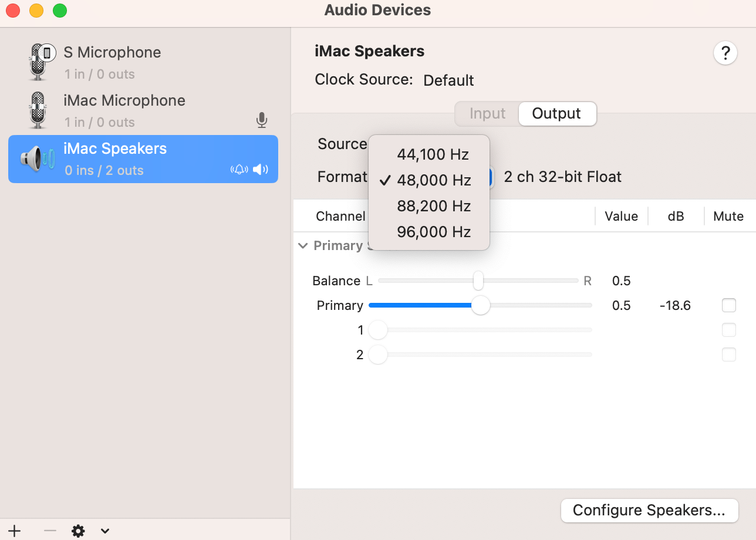The image size is (756, 540).
Task: Click the R label of the Balance slider
Action: pyautogui.click(x=588, y=281)
